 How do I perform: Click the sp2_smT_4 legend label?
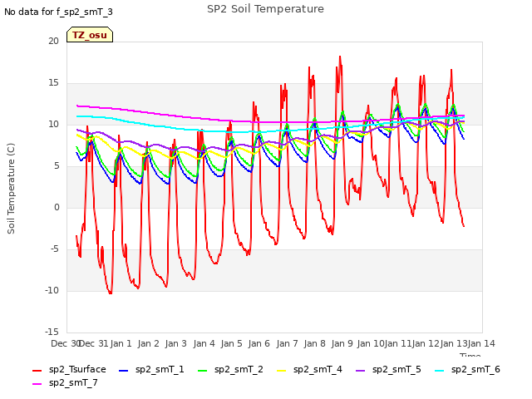coord(318,369)
